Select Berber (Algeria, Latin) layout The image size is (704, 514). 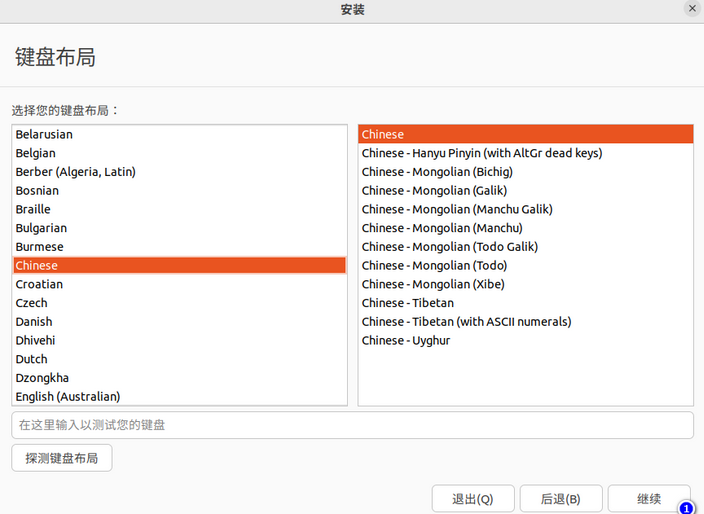pyautogui.click(x=76, y=172)
